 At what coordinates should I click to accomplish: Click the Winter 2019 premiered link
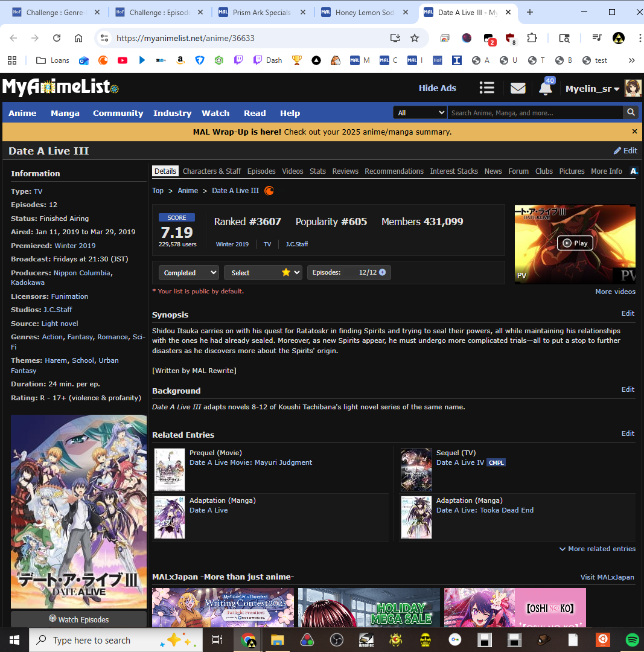(x=75, y=246)
